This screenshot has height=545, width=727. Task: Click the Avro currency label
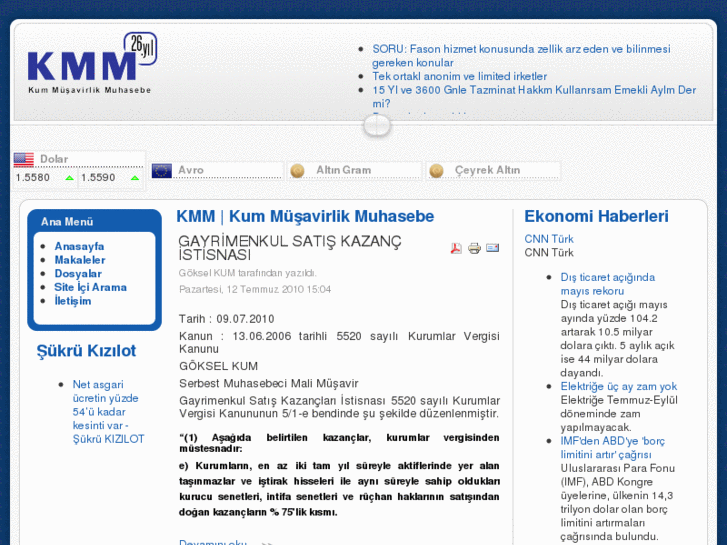[191, 170]
